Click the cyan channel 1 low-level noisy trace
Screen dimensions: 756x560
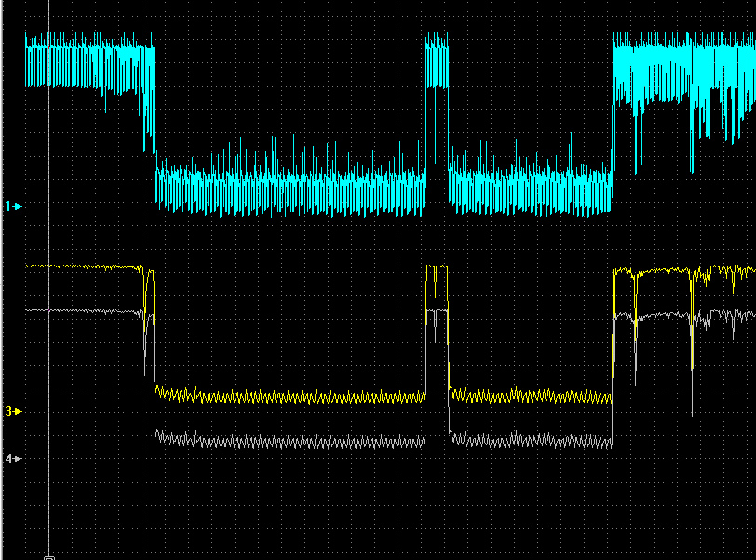pos(290,185)
